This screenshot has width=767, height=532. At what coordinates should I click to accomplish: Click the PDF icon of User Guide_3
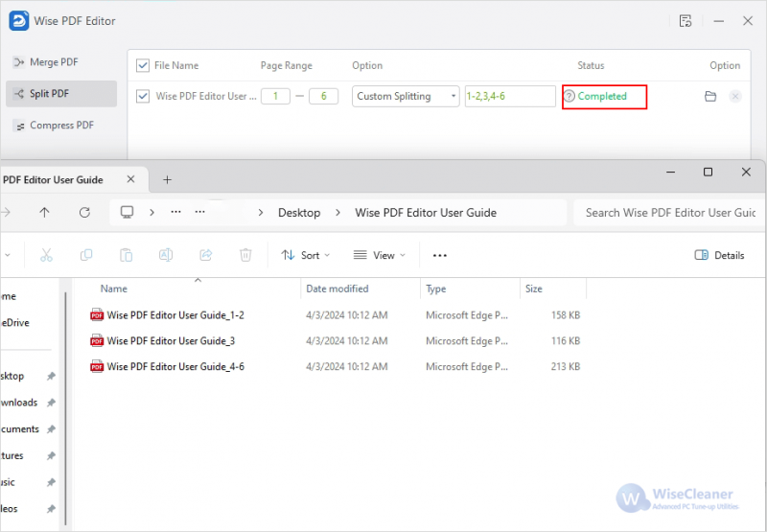(x=97, y=341)
